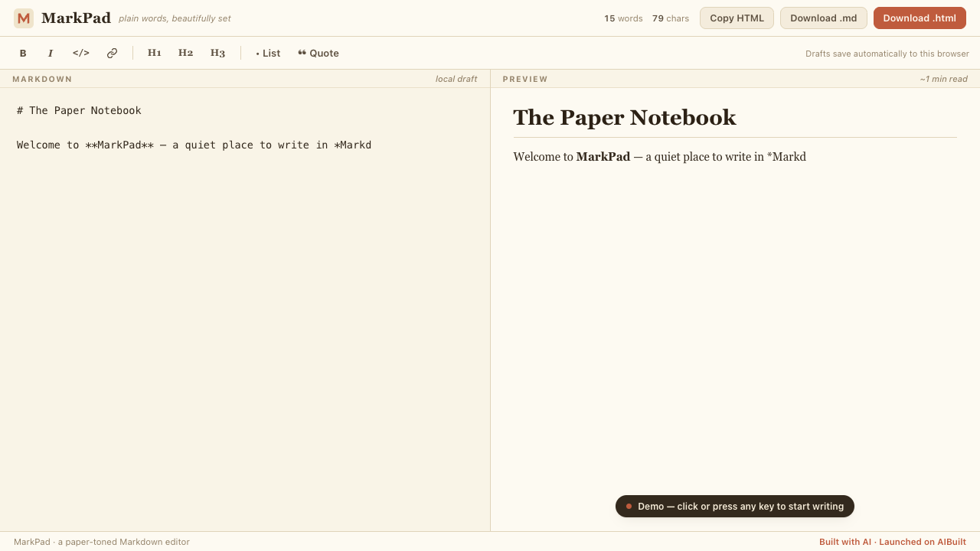
Task: Click the MarkPad M logo icon
Action: [x=24, y=18]
